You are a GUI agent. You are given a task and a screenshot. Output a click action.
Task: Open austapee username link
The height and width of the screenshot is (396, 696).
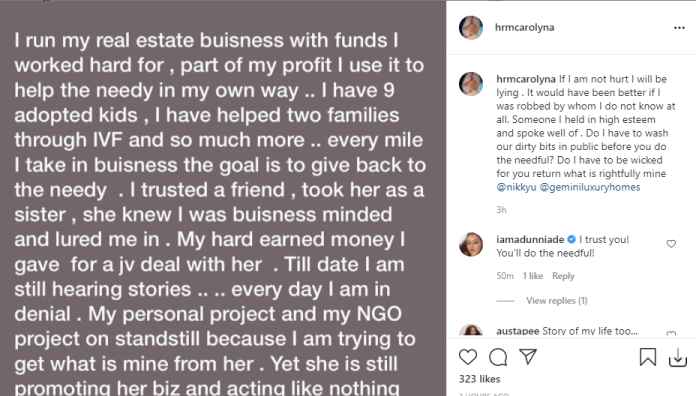[518, 331]
